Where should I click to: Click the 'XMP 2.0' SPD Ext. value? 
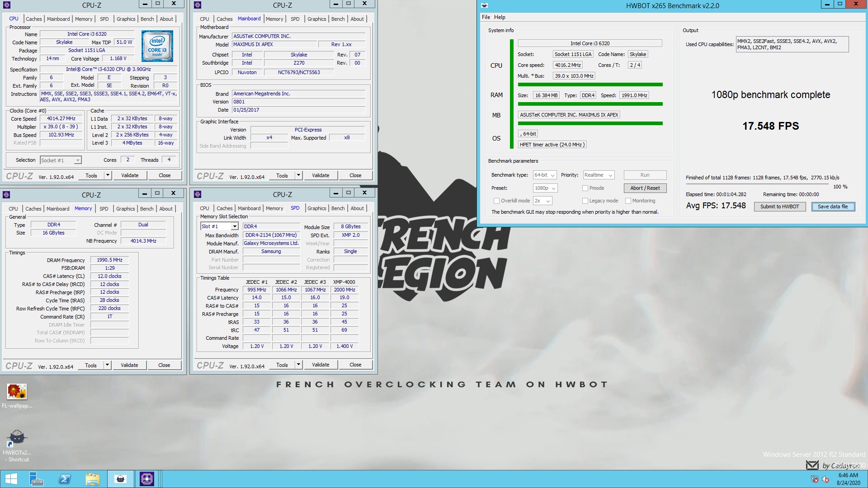click(351, 235)
